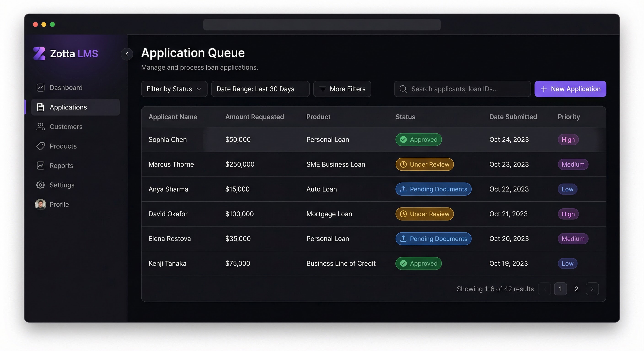Click Under Review badge for Marcus Thorne
The height and width of the screenshot is (351, 644).
424,164
